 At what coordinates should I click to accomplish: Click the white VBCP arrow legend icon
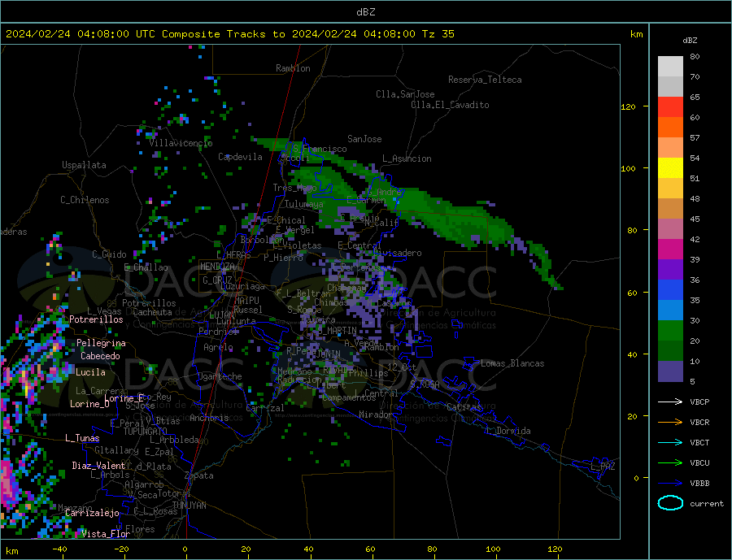click(670, 402)
